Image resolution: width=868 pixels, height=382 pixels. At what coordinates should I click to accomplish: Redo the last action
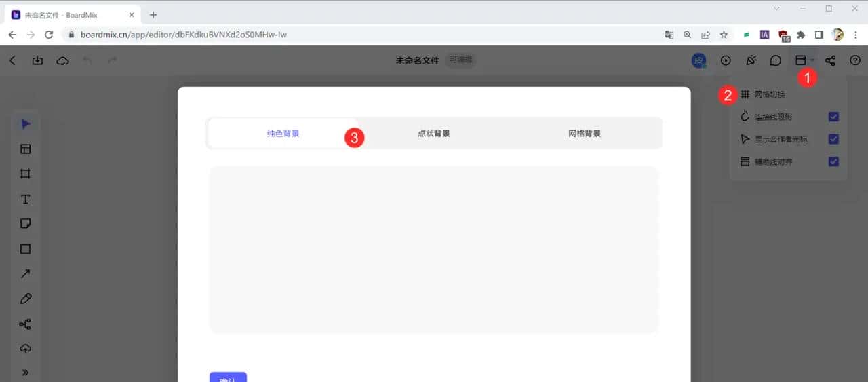[113, 60]
